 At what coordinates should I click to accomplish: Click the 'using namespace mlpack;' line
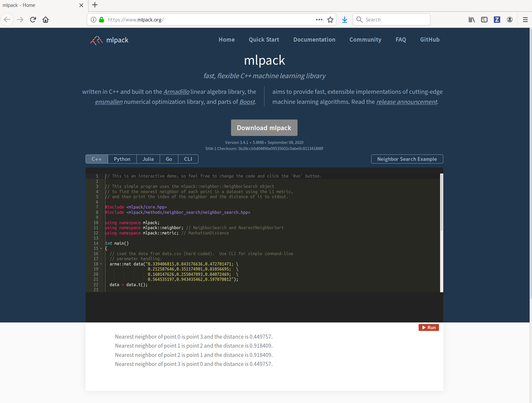tap(132, 223)
